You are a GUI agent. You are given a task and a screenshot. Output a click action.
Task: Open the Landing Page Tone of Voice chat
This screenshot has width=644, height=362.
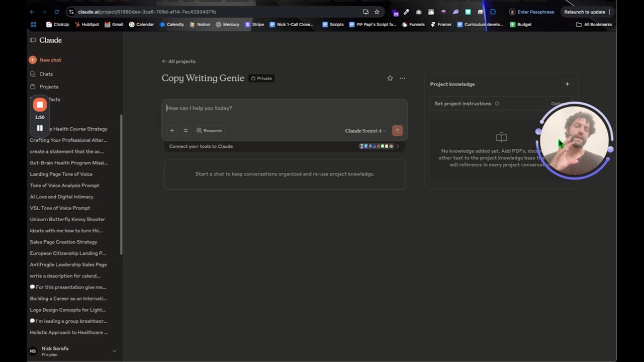[x=61, y=174]
